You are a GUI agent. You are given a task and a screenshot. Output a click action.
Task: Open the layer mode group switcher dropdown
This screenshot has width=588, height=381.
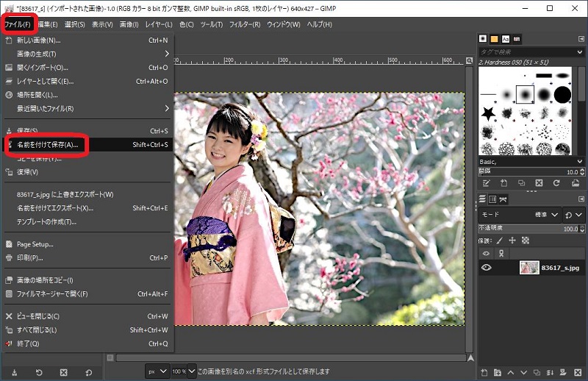coord(574,215)
